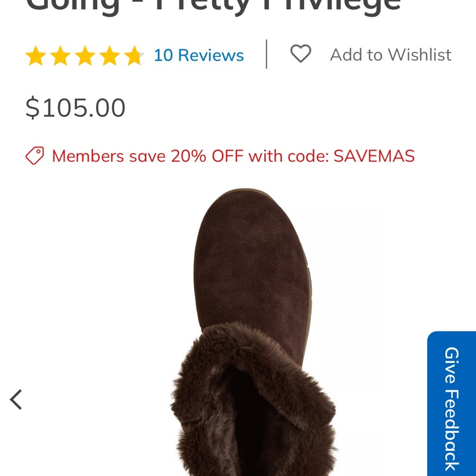Select Add to Wishlist
This screenshot has height=476, width=476.
(390, 54)
